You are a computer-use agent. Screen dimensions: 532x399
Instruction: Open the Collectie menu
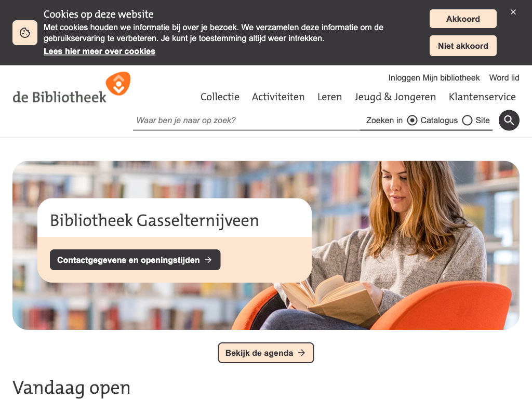(220, 97)
